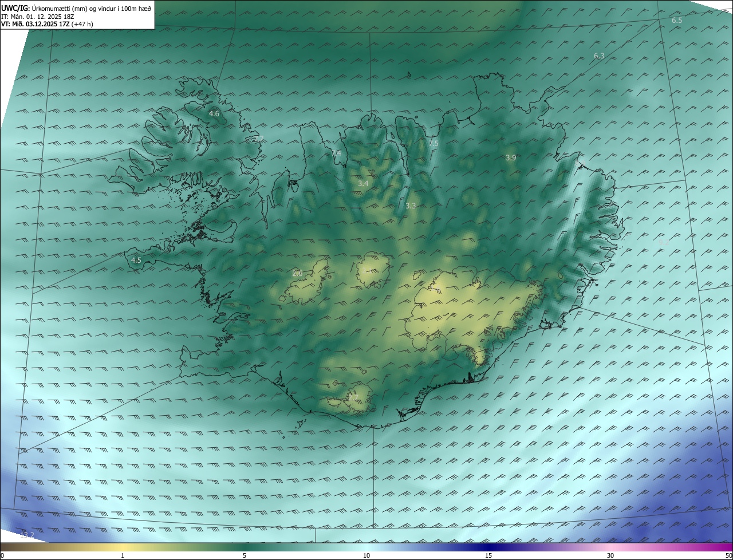This screenshot has height=560, width=733.
Task: Click the 0 tick on the color scale
Action: click(x=2, y=555)
